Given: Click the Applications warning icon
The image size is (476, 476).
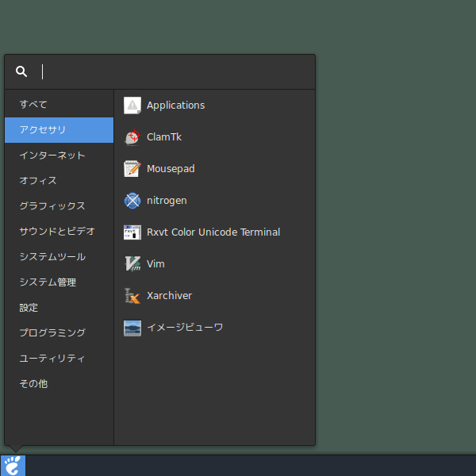Looking at the screenshot, I should point(132,106).
